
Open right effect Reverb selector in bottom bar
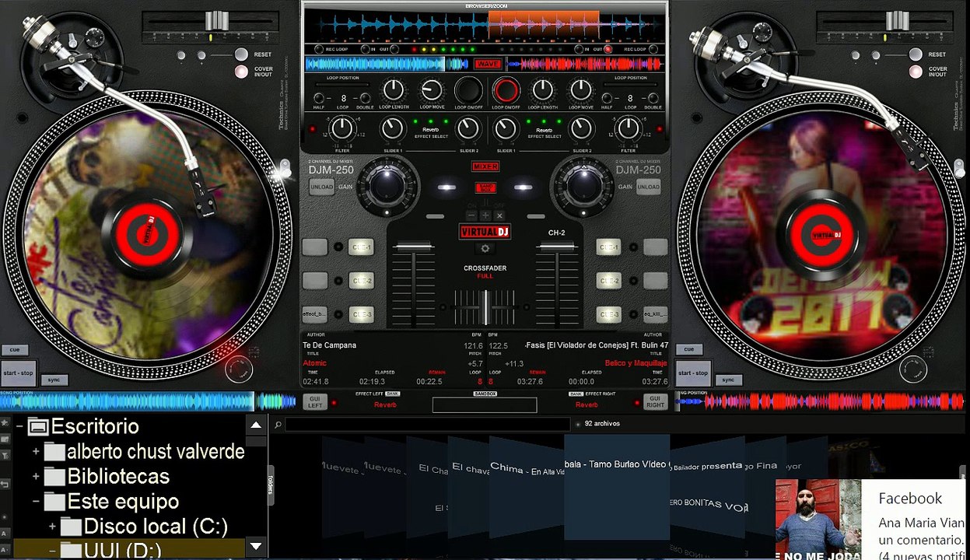click(587, 404)
